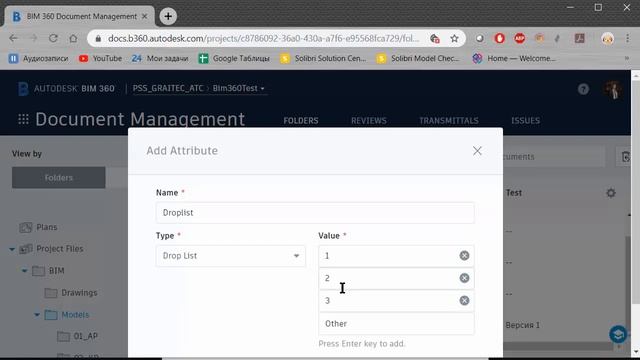This screenshot has width=640, height=360.
Task: Show more bookmarks chevron
Action: point(626,58)
